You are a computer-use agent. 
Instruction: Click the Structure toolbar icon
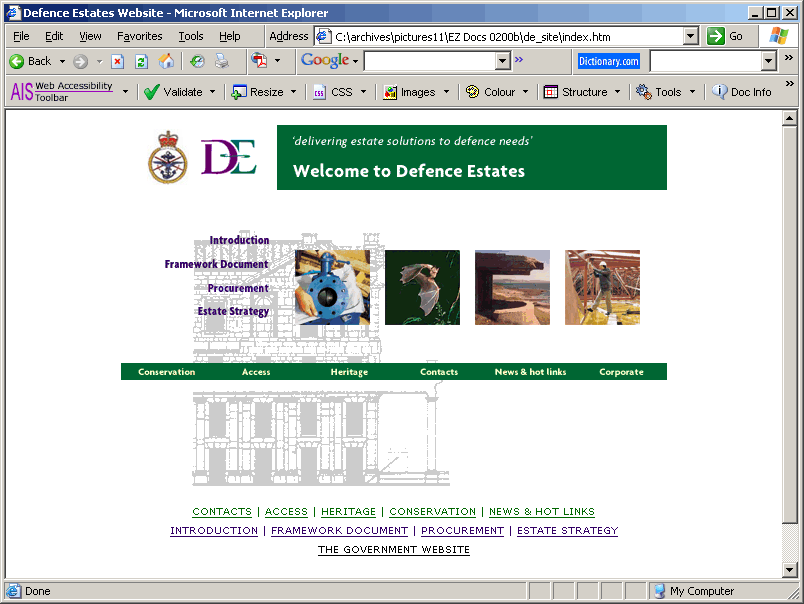click(551, 92)
